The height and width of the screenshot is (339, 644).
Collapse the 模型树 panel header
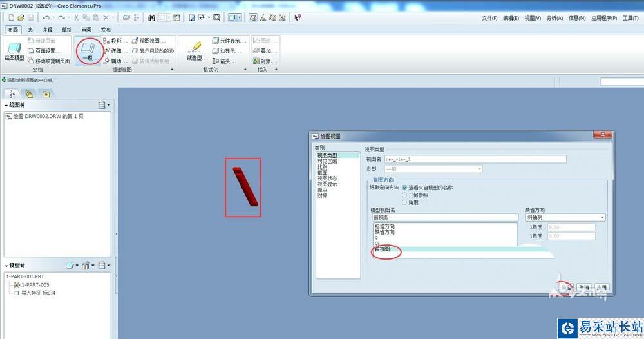[14, 266]
